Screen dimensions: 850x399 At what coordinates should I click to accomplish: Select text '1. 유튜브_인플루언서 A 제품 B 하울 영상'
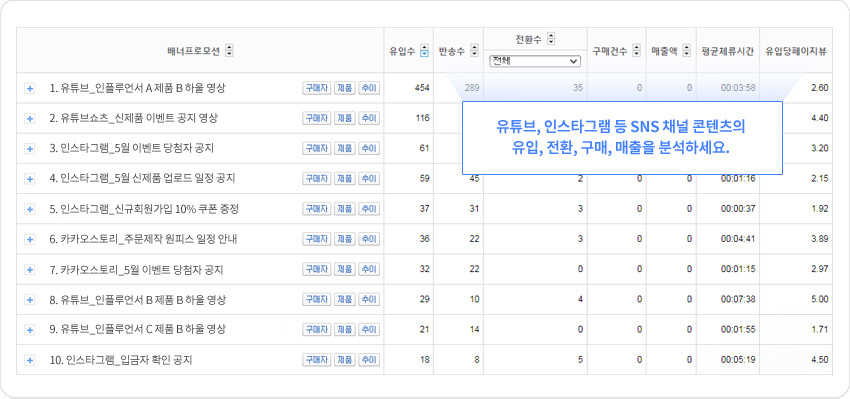pos(137,88)
